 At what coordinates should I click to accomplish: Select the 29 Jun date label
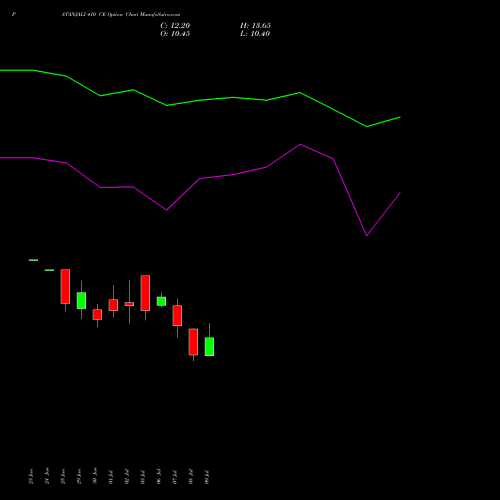[79, 476]
